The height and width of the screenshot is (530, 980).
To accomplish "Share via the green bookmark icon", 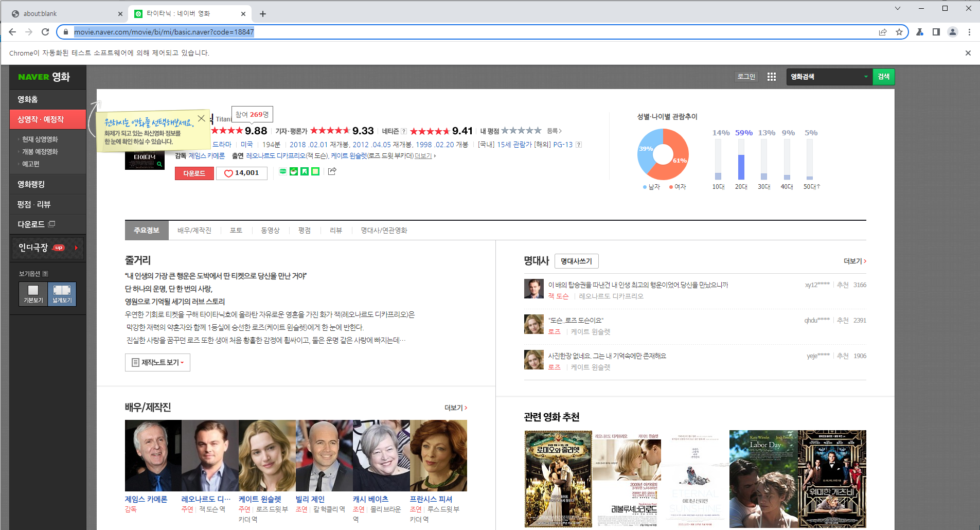I will (305, 171).
